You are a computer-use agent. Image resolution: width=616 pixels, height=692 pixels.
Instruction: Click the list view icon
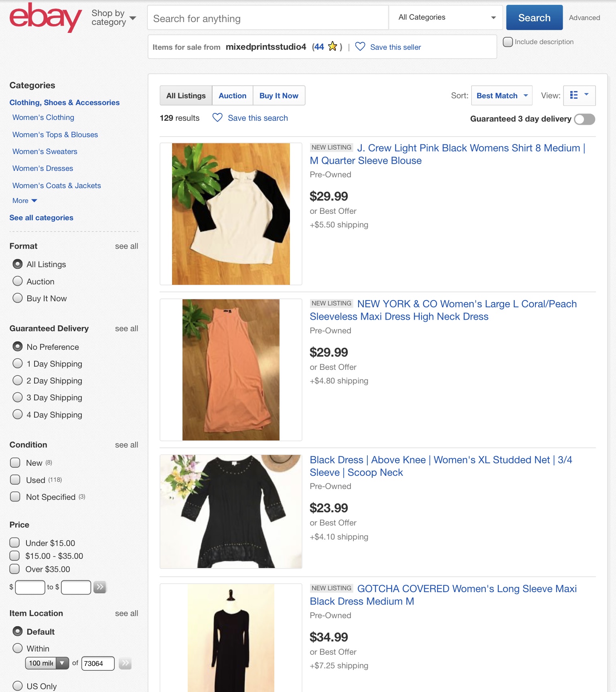click(x=574, y=95)
